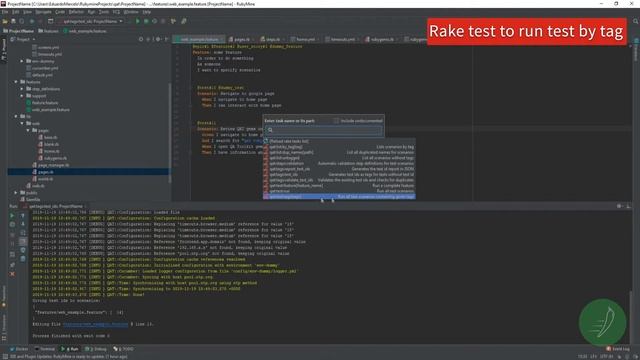Click the locate/scroll-from-source target icon in Project panel
The height and width of the screenshot is (360, 640).
point(141,39)
